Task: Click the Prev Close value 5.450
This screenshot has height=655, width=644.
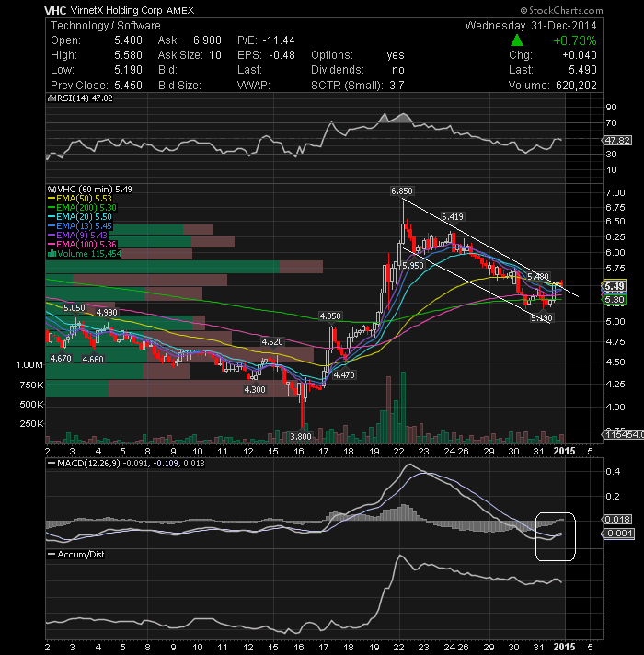Action: (x=128, y=86)
